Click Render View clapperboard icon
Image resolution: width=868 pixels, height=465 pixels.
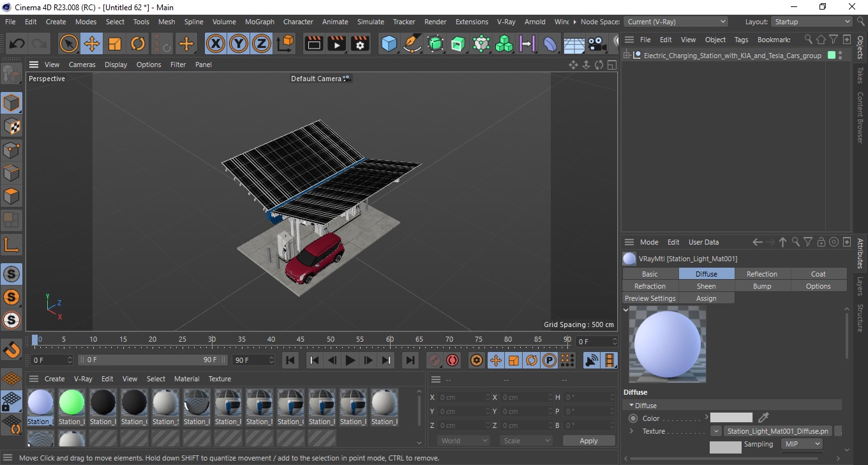(x=313, y=43)
